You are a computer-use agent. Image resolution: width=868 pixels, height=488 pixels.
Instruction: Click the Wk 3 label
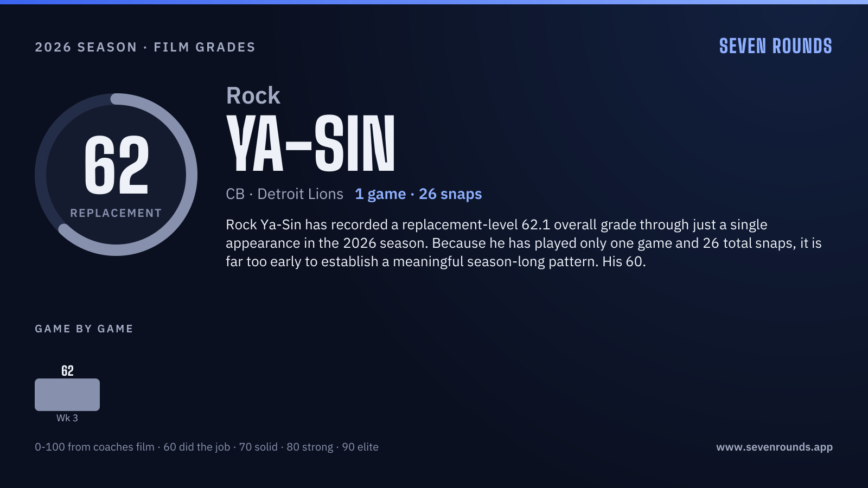67,418
